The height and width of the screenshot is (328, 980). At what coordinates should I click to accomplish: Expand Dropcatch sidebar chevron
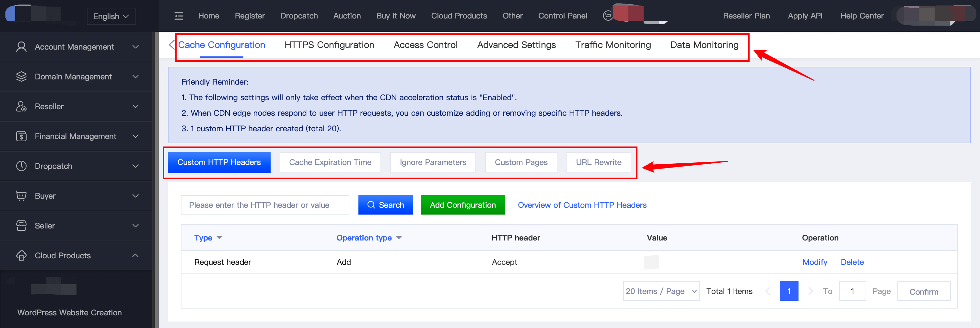pyautogui.click(x=135, y=166)
